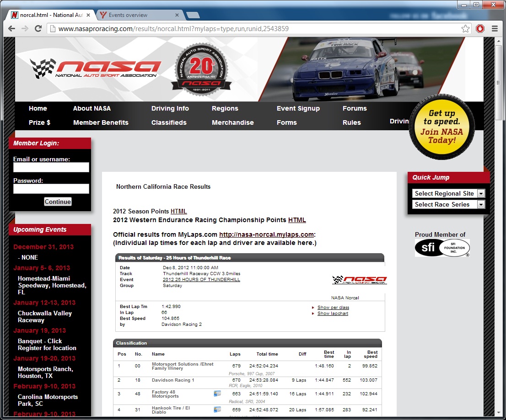This screenshot has width=506, height=420.
Task: Reload the page with refresh icon
Action: point(38,29)
